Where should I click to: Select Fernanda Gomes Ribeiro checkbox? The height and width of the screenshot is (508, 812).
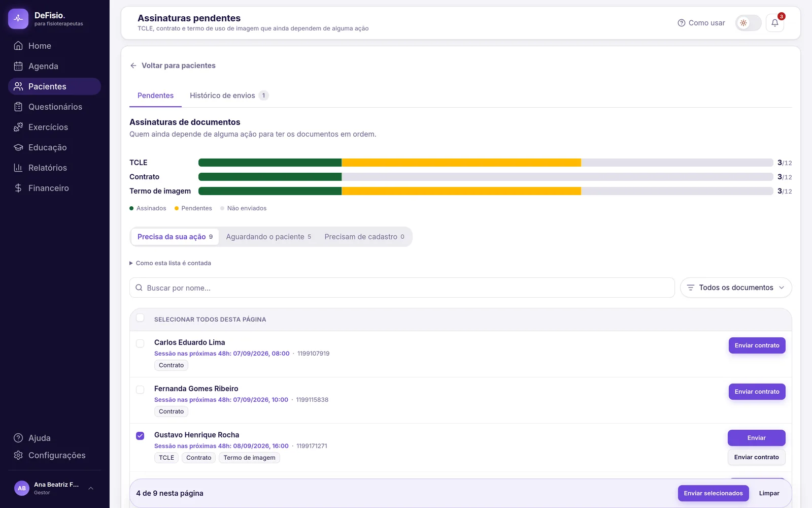[140, 390]
